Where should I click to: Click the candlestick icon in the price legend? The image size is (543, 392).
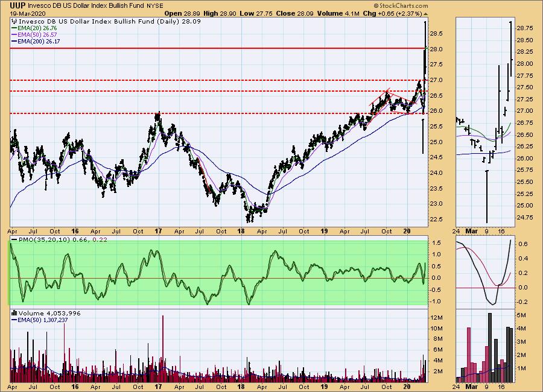pos(14,21)
